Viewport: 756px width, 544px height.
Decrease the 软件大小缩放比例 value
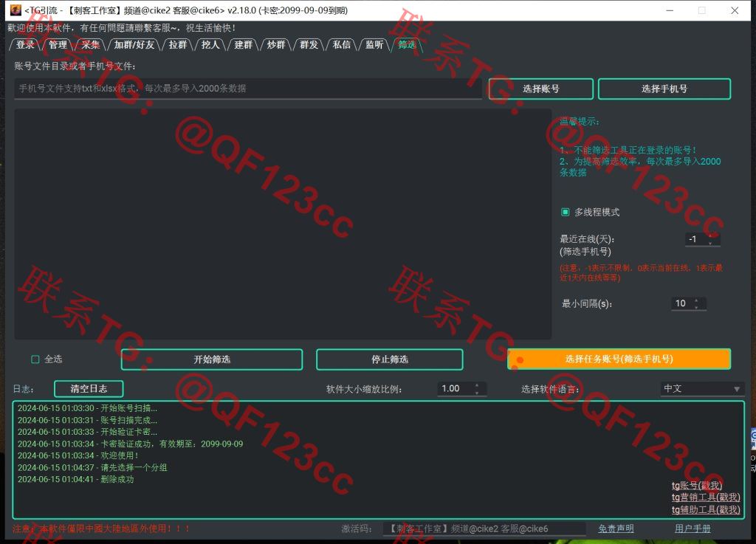[x=477, y=392]
